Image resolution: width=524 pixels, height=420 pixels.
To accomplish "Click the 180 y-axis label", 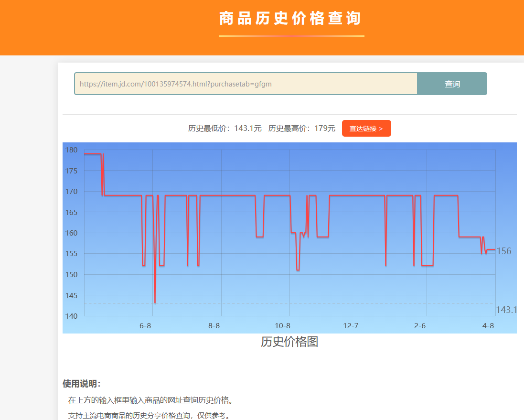I will [x=71, y=150].
